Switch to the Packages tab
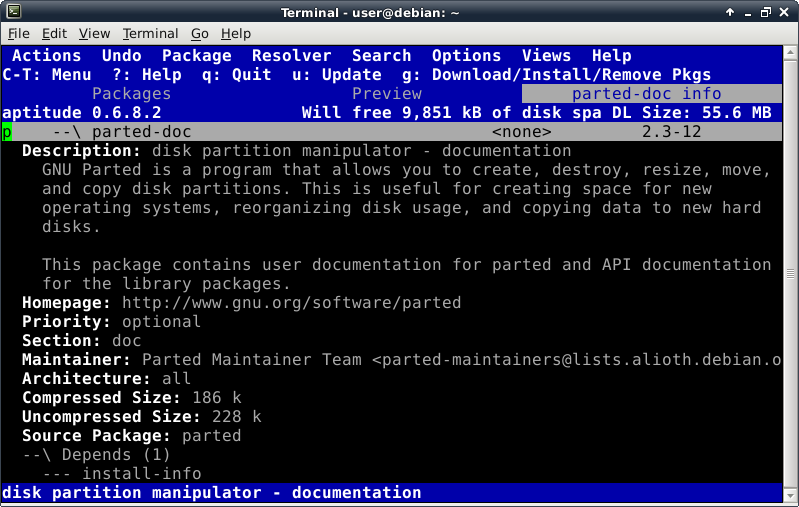799x507 pixels. pyautogui.click(x=131, y=94)
